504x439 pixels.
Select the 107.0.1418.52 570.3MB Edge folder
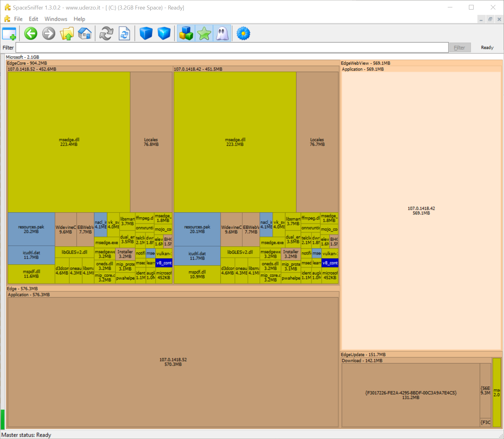click(x=173, y=362)
